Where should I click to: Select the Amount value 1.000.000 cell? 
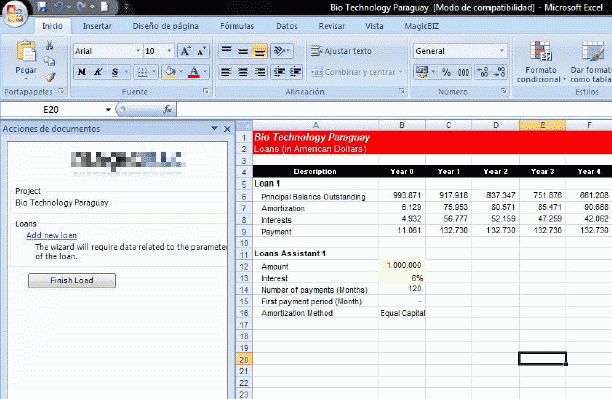402,265
